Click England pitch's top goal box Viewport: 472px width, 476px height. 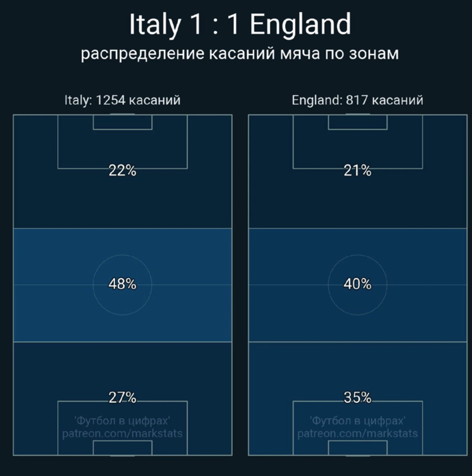358,122
